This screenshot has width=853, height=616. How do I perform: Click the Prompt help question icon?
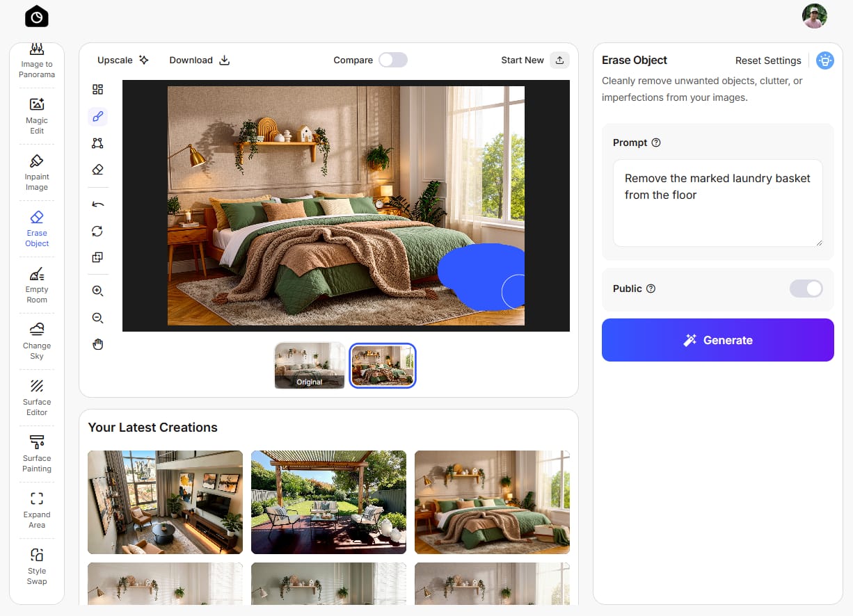pyautogui.click(x=655, y=143)
